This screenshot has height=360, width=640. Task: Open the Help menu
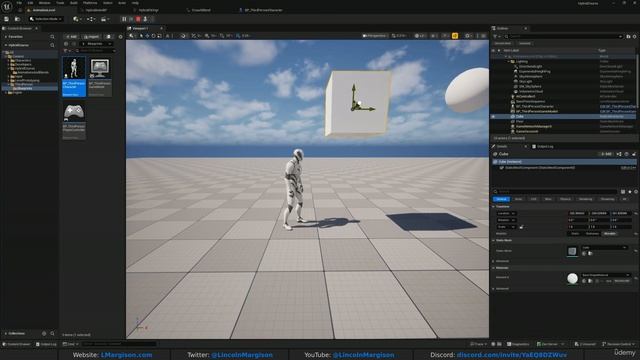135,3
